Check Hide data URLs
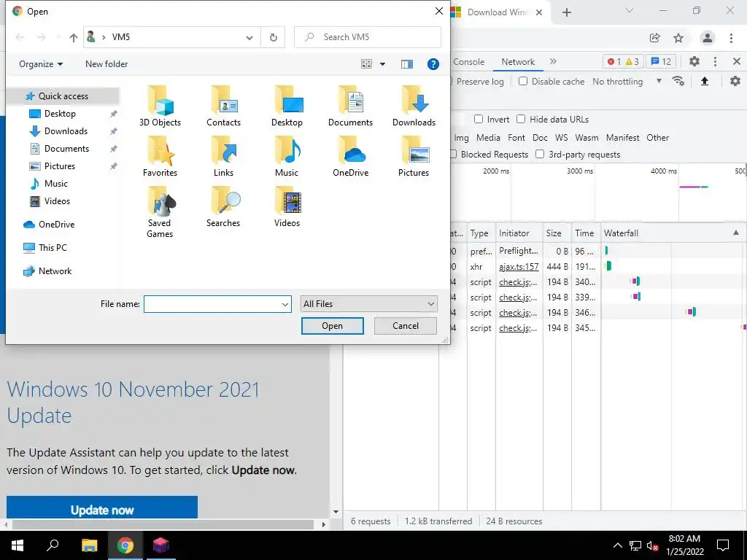This screenshot has height=560, width=747. (x=521, y=119)
